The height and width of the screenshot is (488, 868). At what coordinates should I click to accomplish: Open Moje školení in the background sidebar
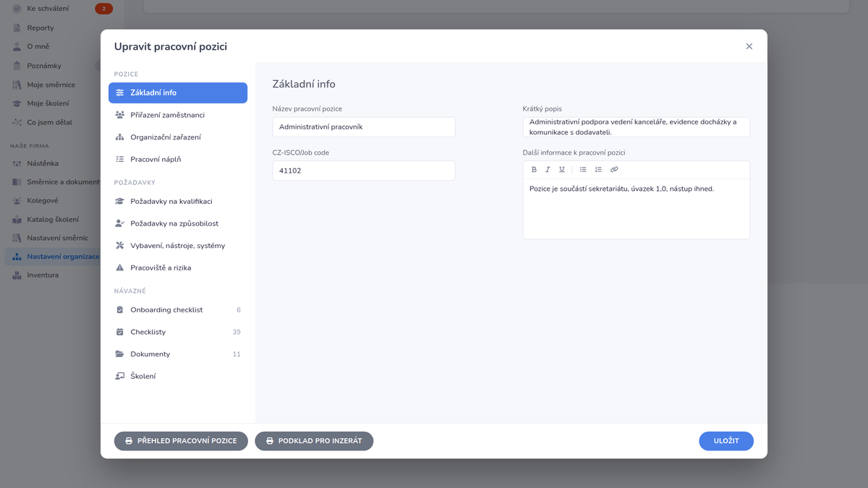[x=48, y=103]
